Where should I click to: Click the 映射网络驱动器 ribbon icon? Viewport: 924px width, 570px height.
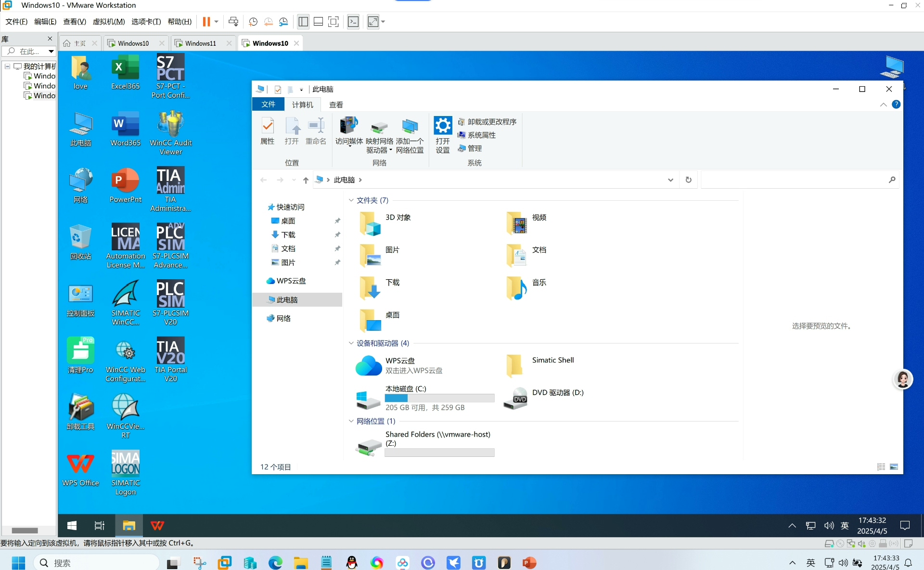click(x=379, y=135)
